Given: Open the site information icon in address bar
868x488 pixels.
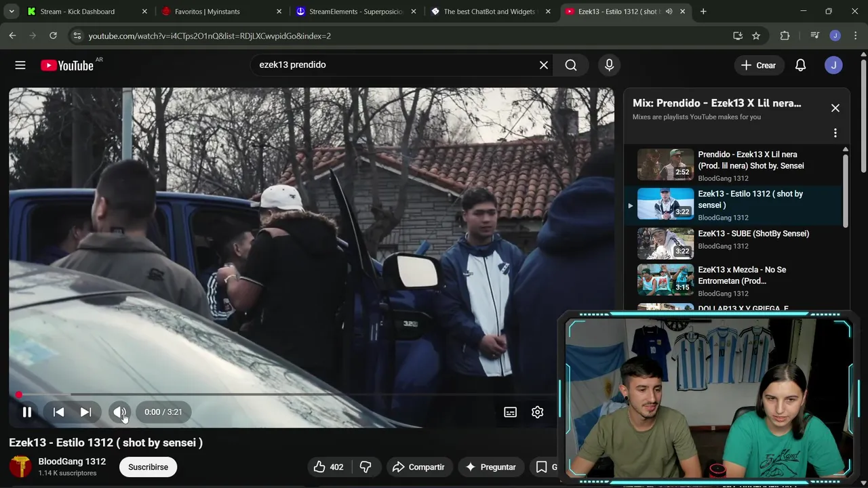Looking at the screenshot, I should click(x=77, y=36).
